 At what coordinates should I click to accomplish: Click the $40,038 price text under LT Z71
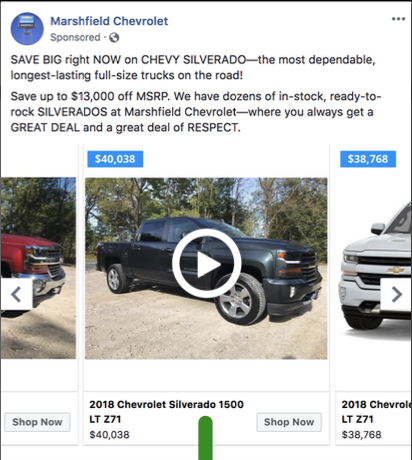pos(109,435)
